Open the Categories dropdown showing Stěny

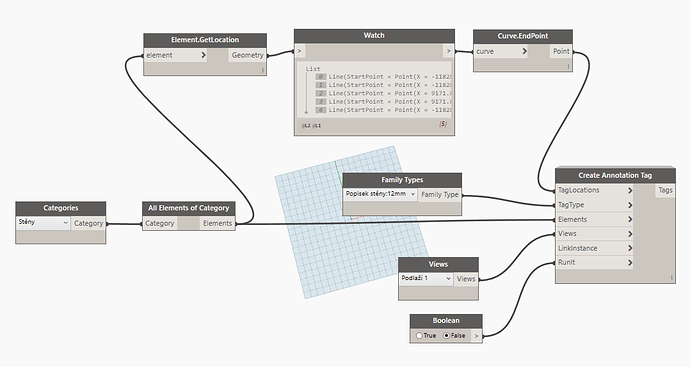43,223
